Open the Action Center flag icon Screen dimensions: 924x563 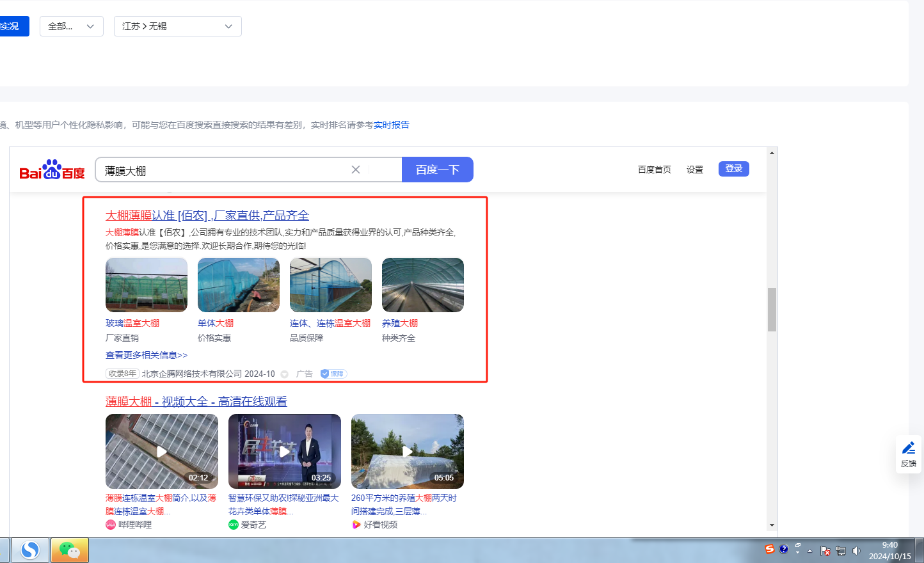click(825, 551)
